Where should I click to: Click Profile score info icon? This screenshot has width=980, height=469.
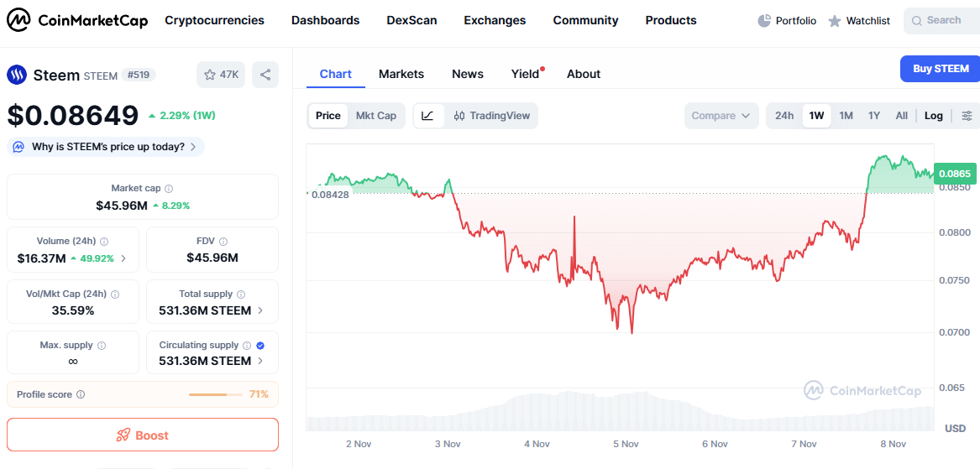pyautogui.click(x=81, y=394)
